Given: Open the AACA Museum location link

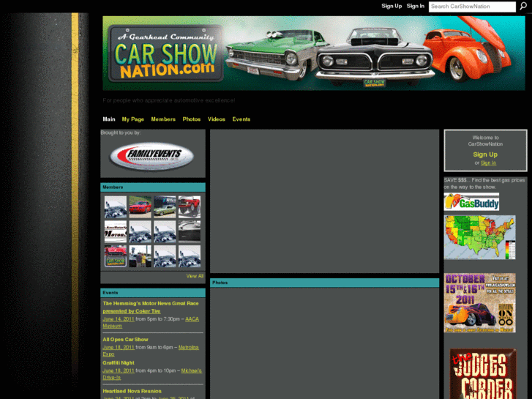Looking at the screenshot, I should tap(151, 322).
